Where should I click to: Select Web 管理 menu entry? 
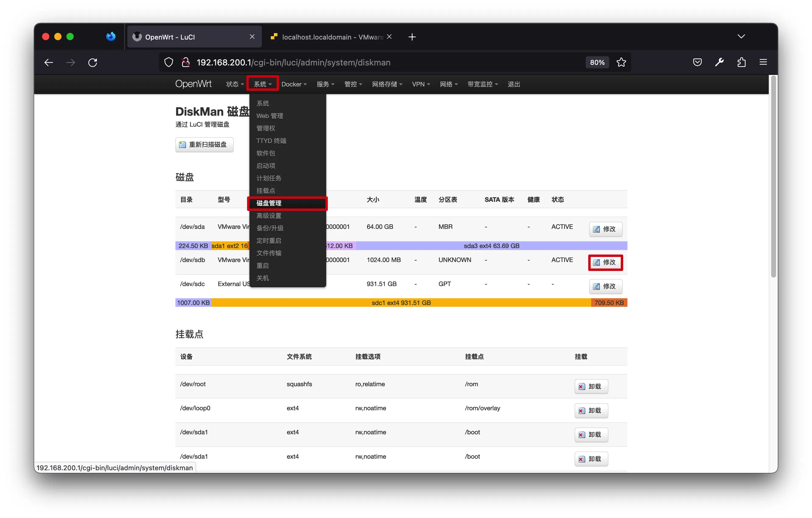click(x=288, y=116)
